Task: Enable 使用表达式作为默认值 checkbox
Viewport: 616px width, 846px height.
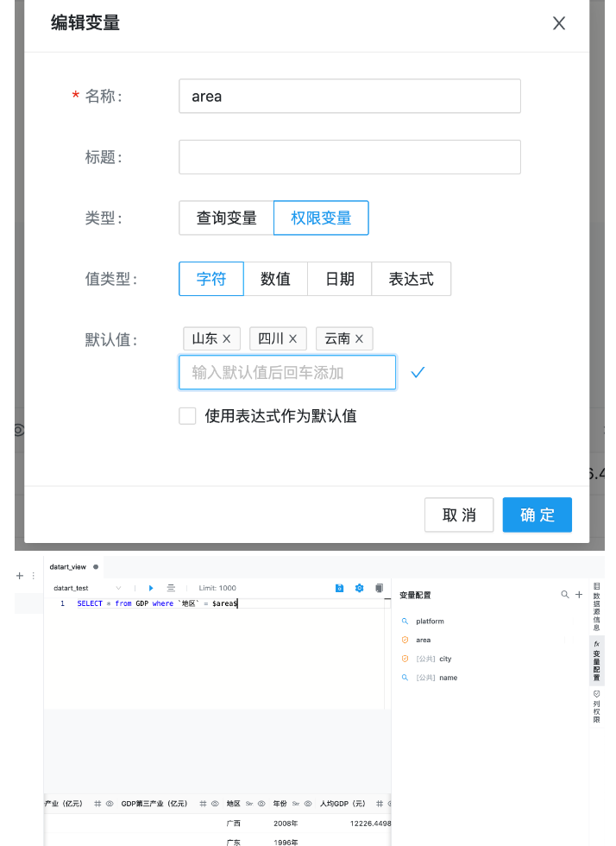Action: (x=187, y=416)
